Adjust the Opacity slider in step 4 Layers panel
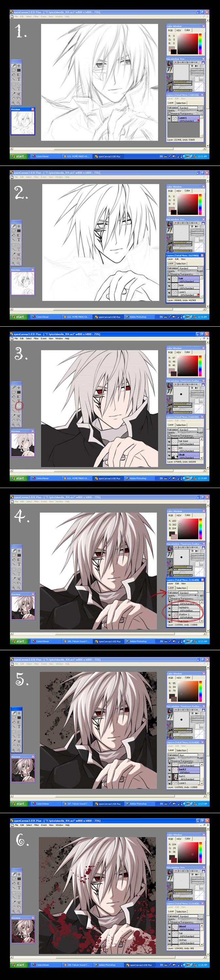 coord(188,596)
